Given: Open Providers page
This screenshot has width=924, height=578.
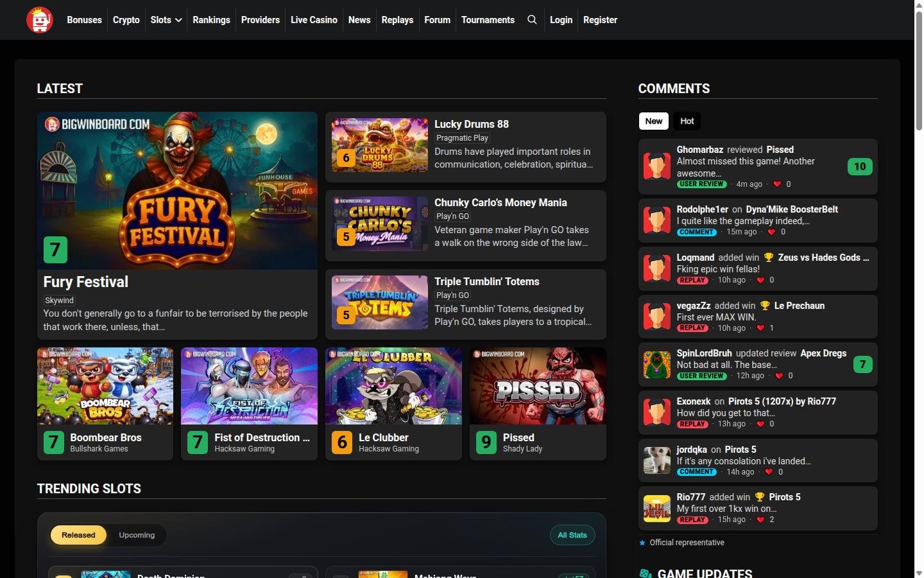Looking at the screenshot, I should 261,20.
